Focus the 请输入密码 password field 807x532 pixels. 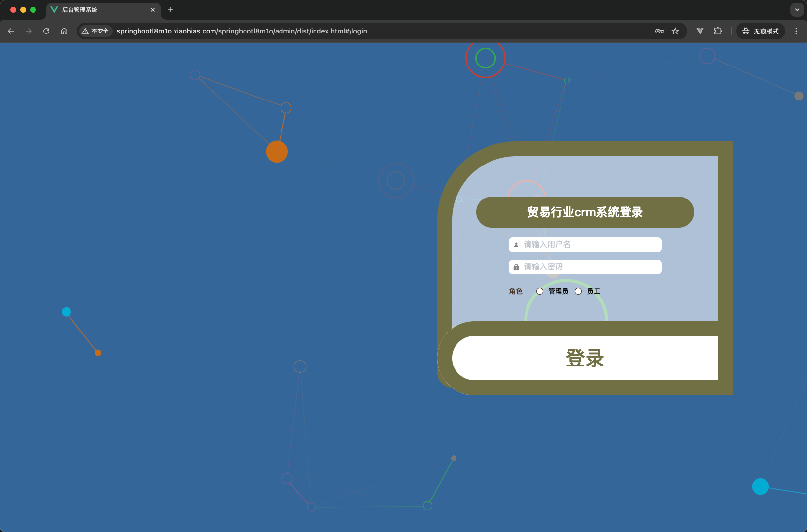585,267
